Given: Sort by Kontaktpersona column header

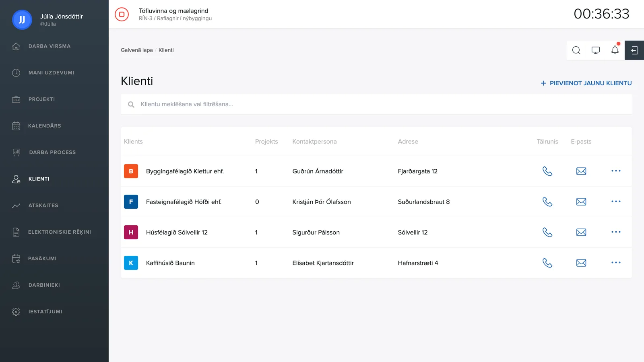Looking at the screenshot, I should pyautogui.click(x=314, y=142).
